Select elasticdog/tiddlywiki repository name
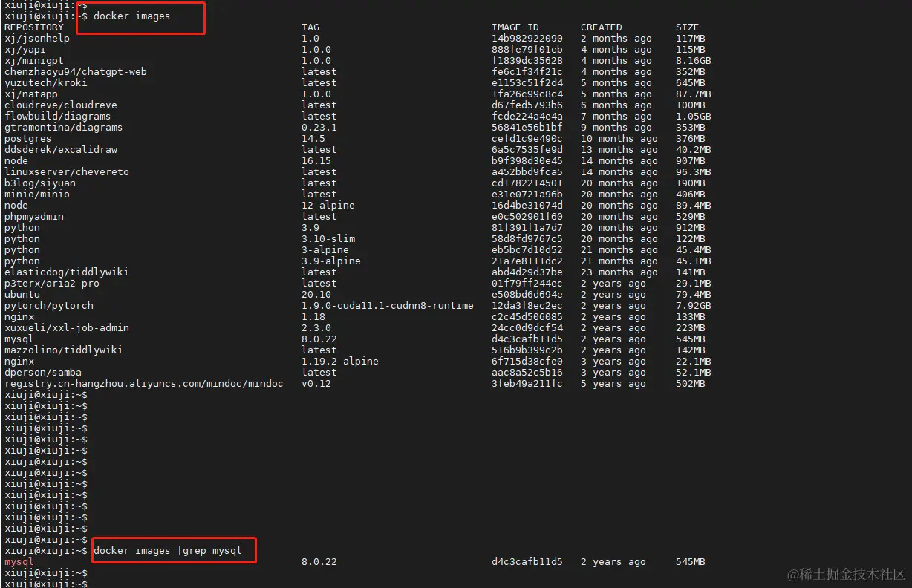 coord(67,272)
